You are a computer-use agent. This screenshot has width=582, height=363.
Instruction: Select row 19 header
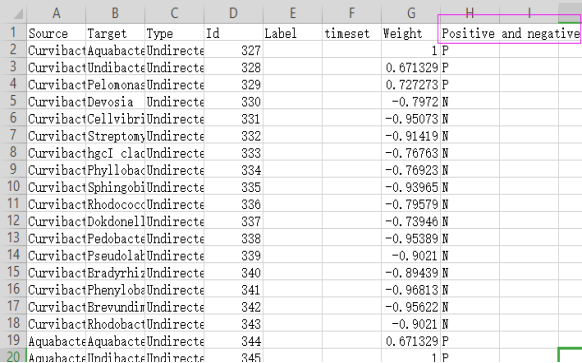[13, 340]
